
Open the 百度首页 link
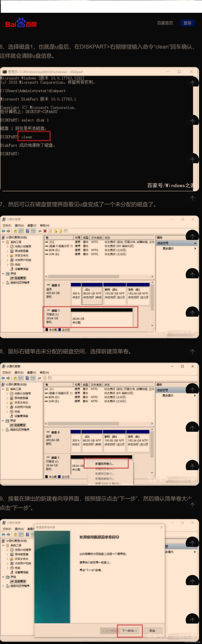[165, 23]
